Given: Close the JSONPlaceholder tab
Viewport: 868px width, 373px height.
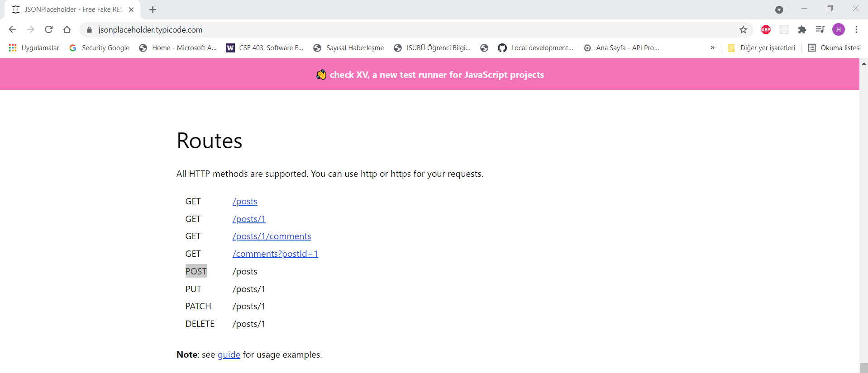Looking at the screenshot, I should [131, 9].
